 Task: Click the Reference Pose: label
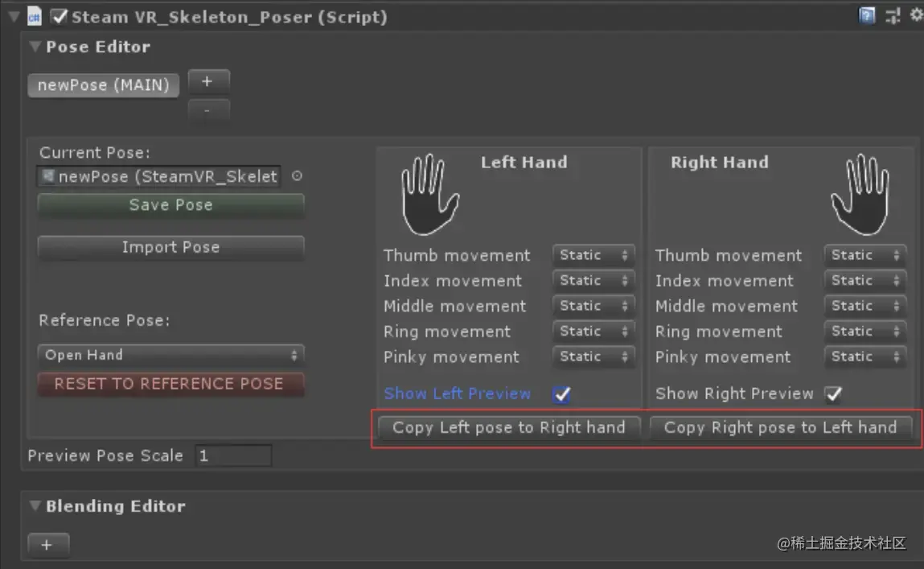[105, 320]
